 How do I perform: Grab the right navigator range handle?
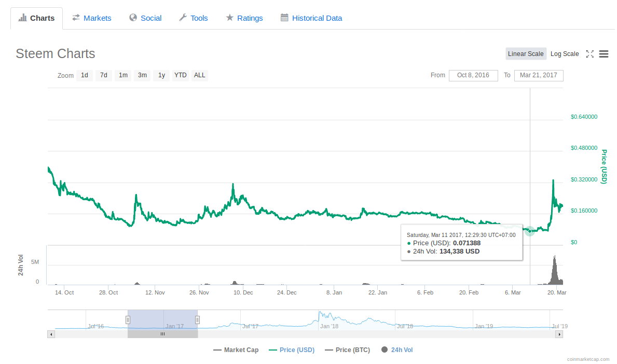[198, 320]
